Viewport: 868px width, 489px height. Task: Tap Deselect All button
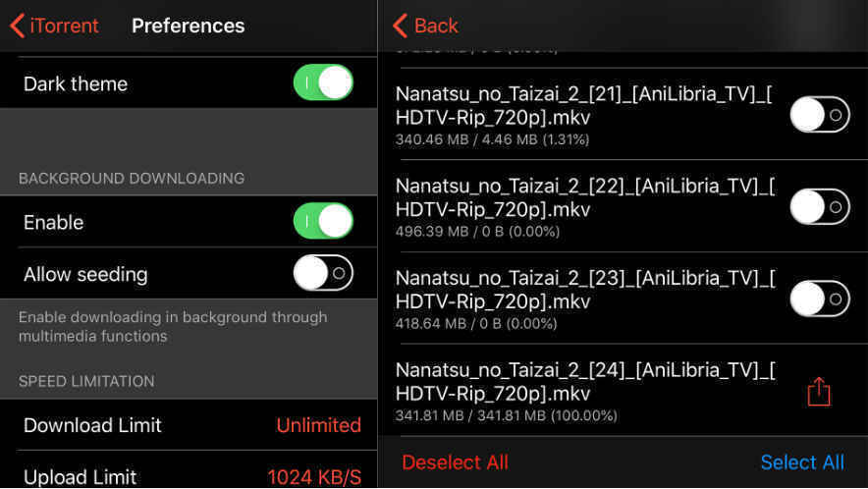455,462
